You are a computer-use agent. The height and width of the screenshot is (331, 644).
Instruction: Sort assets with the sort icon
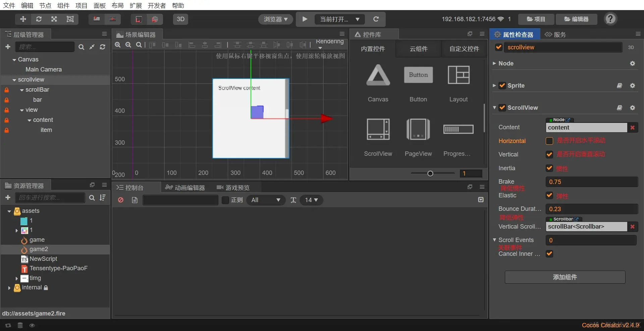point(103,198)
